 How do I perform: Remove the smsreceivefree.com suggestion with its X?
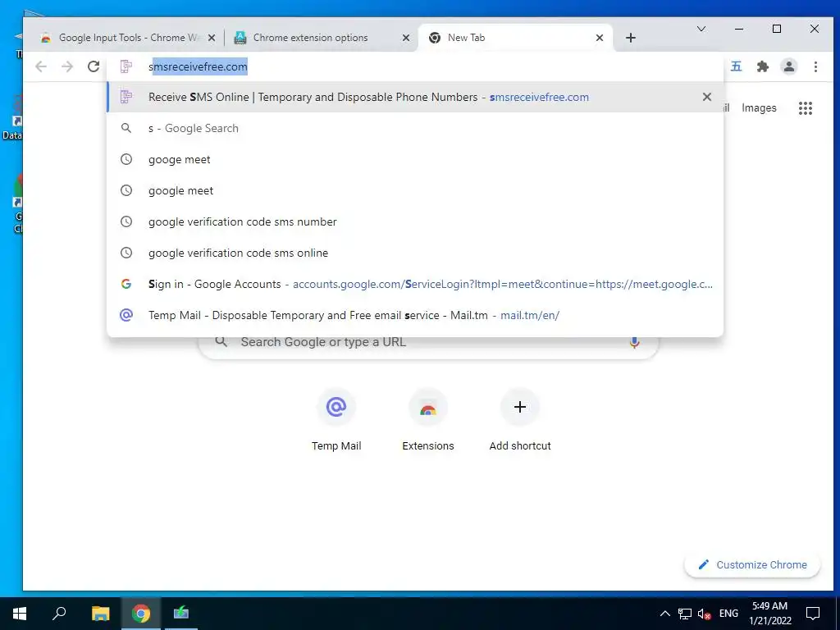click(x=707, y=97)
